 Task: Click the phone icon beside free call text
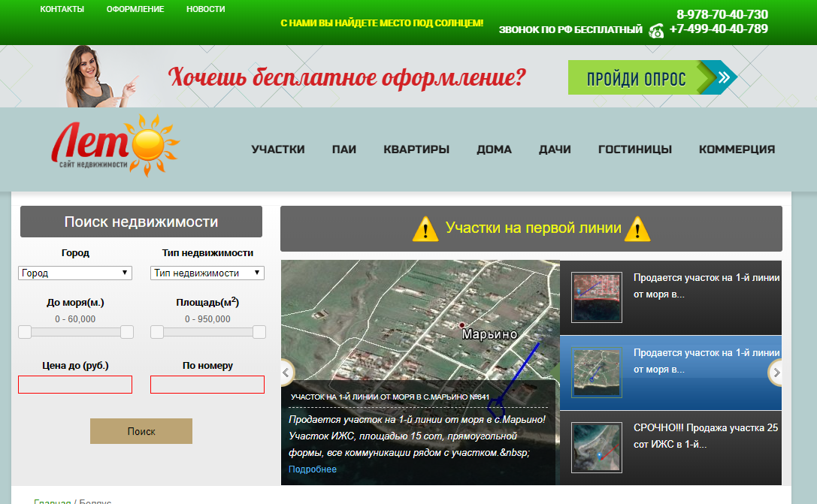(x=656, y=31)
